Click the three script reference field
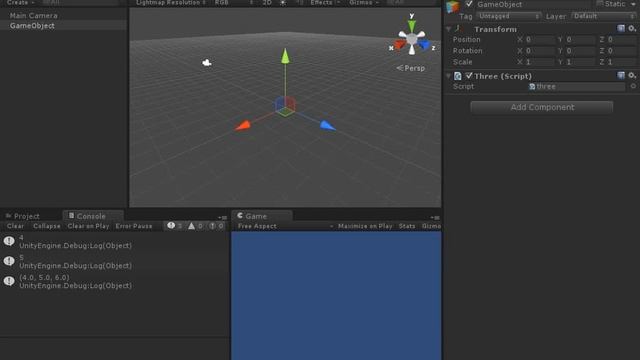This screenshot has width=640, height=360. [x=576, y=87]
